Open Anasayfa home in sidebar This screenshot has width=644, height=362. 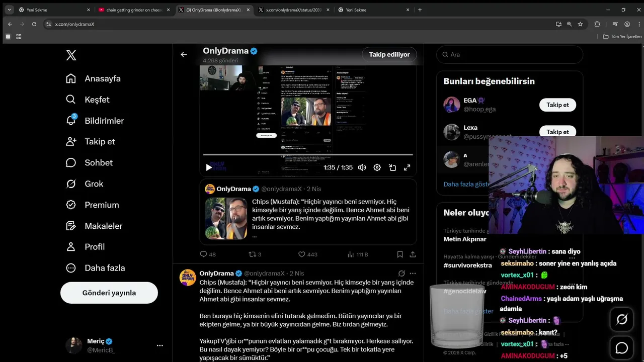click(94, 78)
